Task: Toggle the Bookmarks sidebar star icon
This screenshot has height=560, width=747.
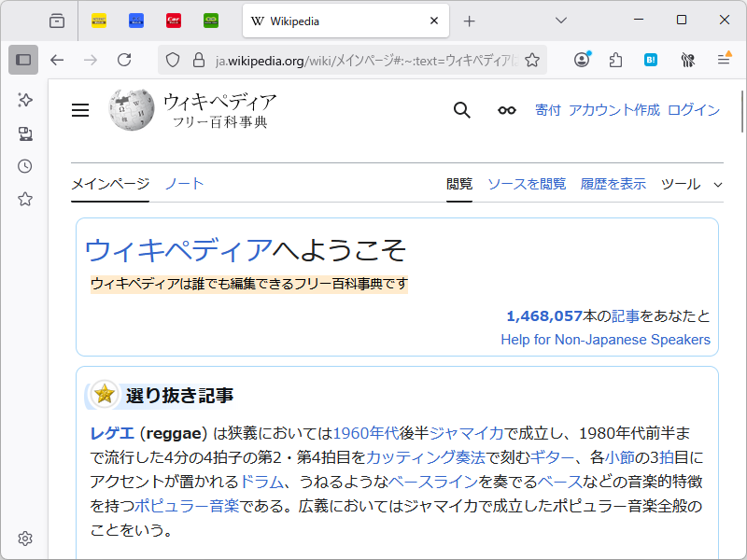Action: coord(25,198)
